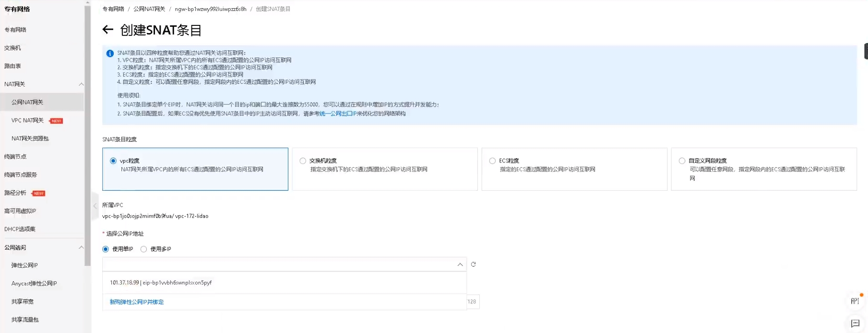The width and height of the screenshot is (868, 333).
Task: Click 公网NAT网关 in the breadcrumb
Action: click(149, 9)
